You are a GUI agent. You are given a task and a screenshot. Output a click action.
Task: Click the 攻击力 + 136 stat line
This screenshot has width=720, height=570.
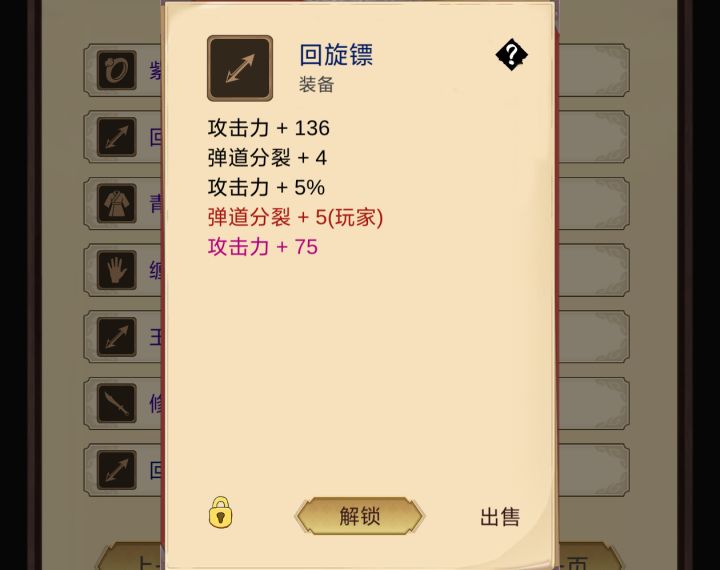click(x=269, y=128)
